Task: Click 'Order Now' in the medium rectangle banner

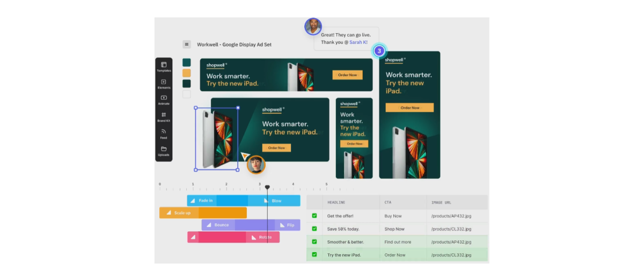Action: 276,148
